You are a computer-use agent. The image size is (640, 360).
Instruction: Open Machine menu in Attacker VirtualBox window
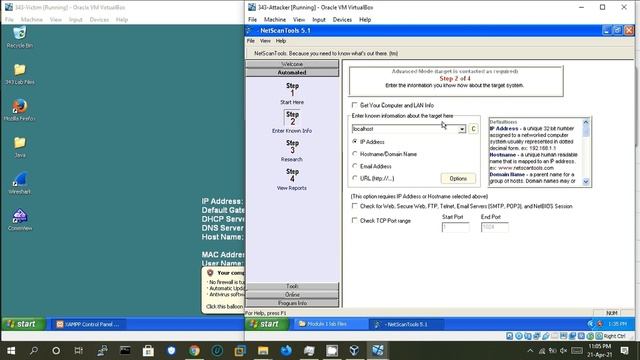click(x=275, y=20)
